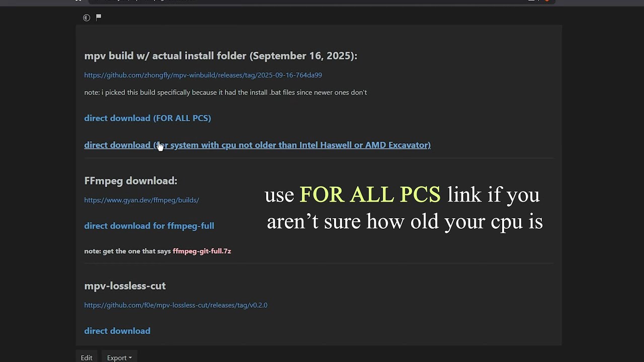The height and width of the screenshot is (362, 644).
Task: Toggle the dark mode contrast icon
Action: (x=87, y=18)
